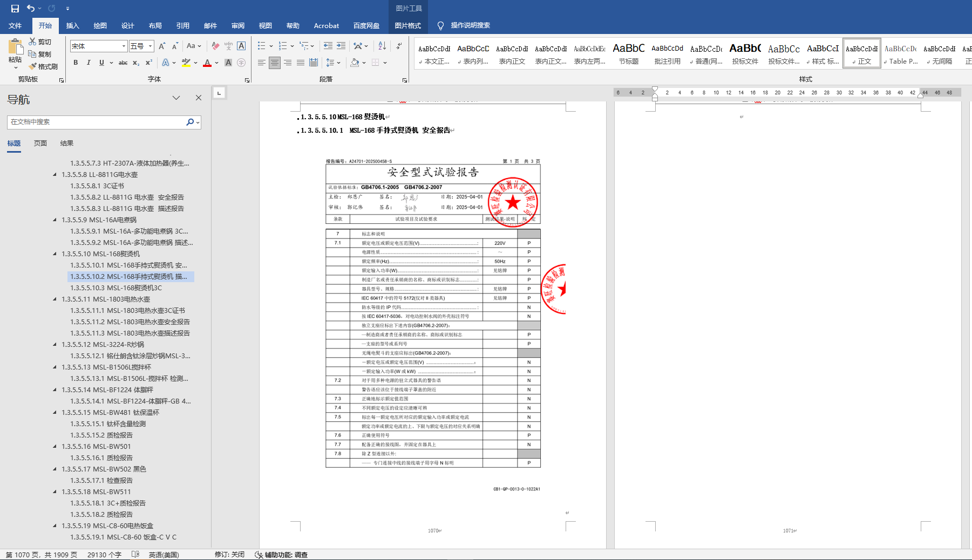Screen dimensions: 972x560
Task: Pick the yellow text highlight color
Action: click(x=186, y=63)
